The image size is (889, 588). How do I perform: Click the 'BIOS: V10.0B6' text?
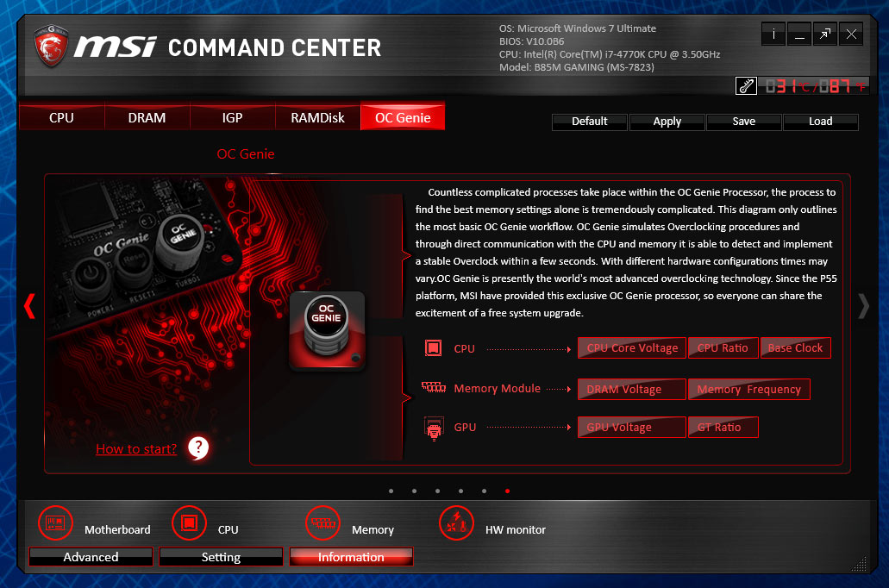[x=532, y=41]
